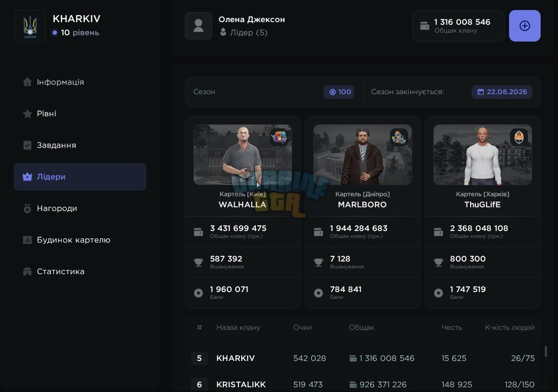Image resolution: width=558 pixels, height=392 pixels.
Task: Click the wallet icon in the KRISTALIKK row
Action: (x=353, y=385)
